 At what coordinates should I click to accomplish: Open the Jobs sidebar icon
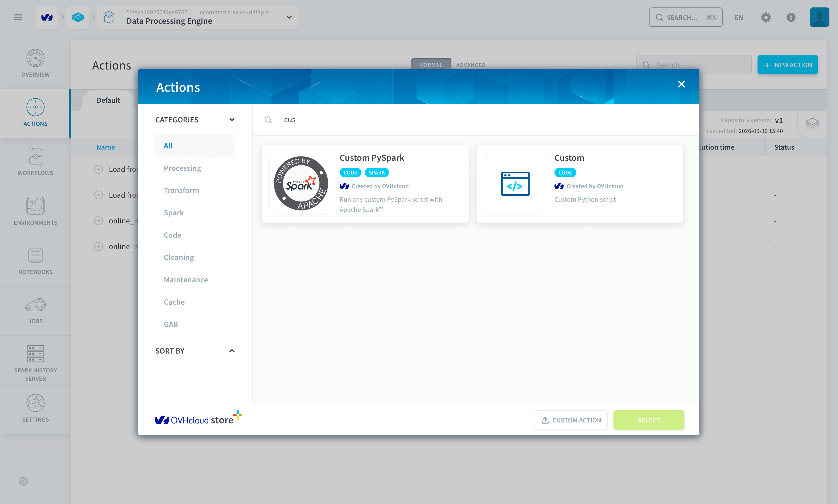point(35,305)
